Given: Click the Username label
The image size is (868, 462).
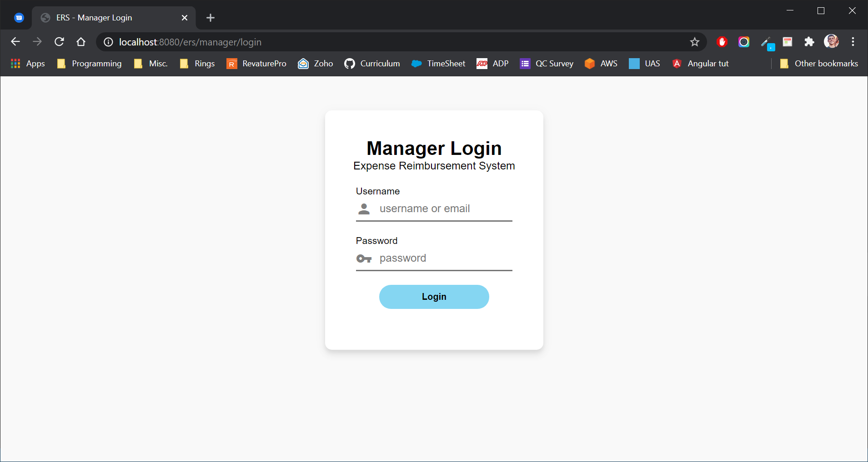Looking at the screenshot, I should point(378,191).
